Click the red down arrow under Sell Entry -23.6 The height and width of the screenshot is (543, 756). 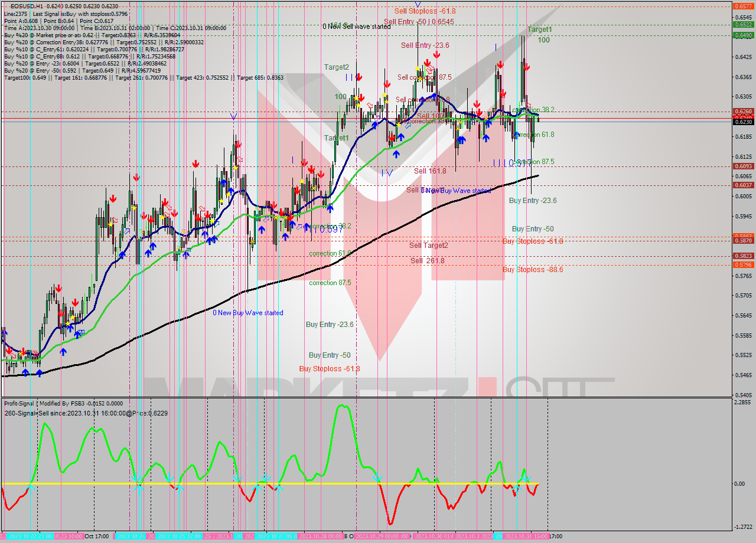pos(436,54)
